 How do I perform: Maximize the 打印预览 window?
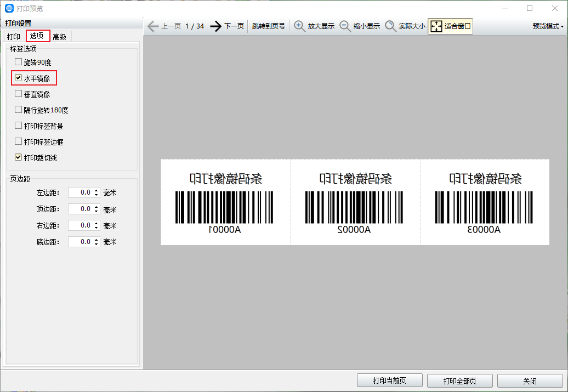(x=530, y=8)
